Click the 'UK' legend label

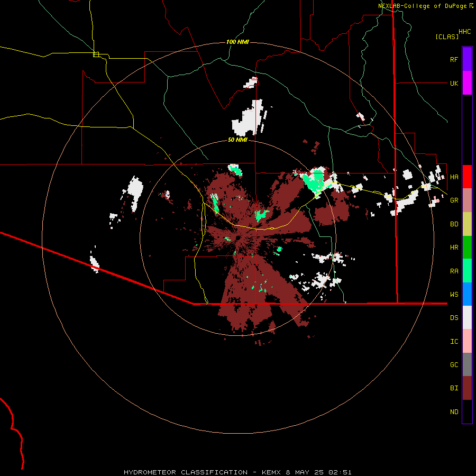454,83
